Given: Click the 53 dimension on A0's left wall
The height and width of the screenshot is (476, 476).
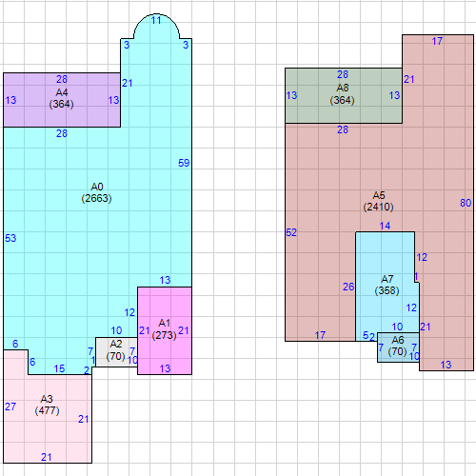Looking at the screenshot, I should point(10,238).
